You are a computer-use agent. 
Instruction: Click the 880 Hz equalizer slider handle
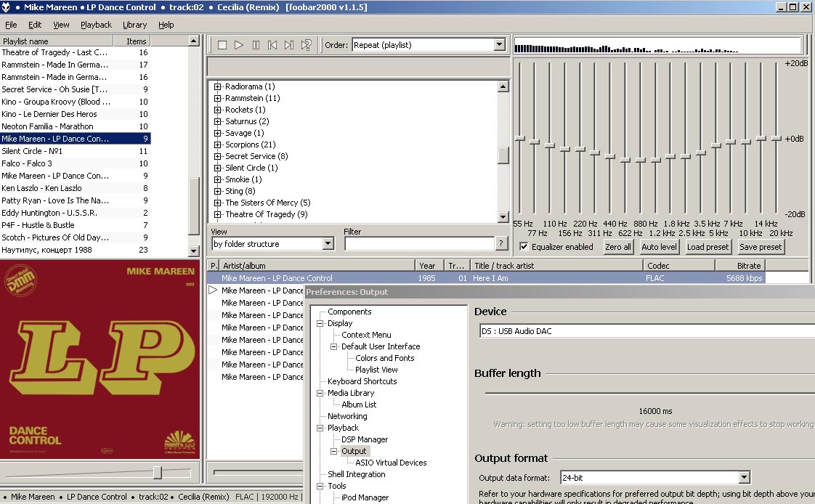click(x=641, y=160)
